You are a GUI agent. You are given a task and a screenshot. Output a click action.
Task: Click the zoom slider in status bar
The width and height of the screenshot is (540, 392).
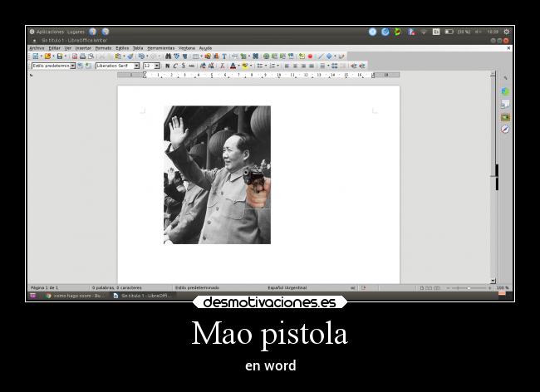pos(469,287)
